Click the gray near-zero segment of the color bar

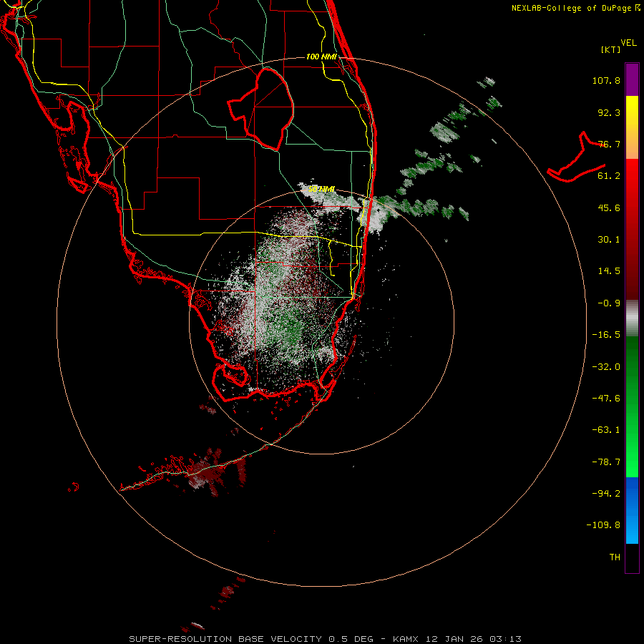point(632,318)
